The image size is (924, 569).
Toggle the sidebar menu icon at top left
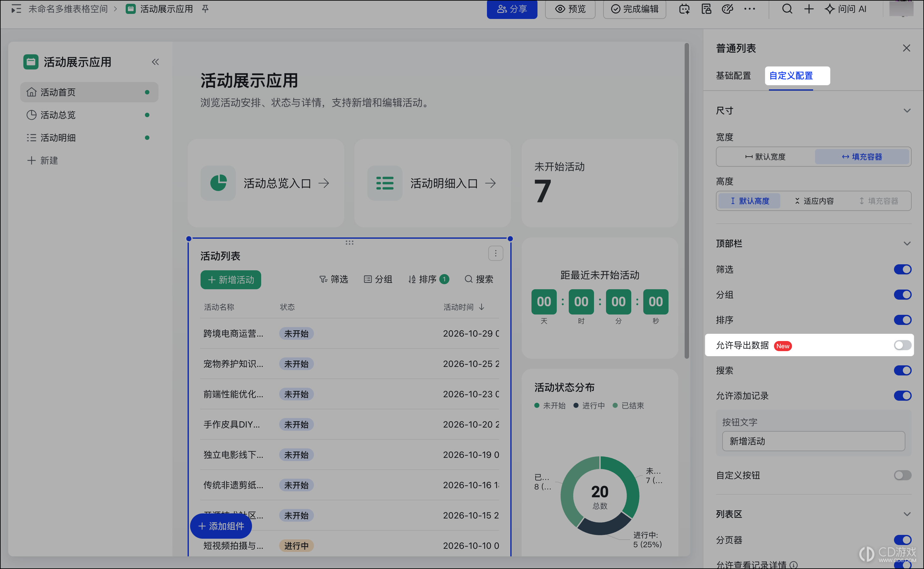(16, 9)
